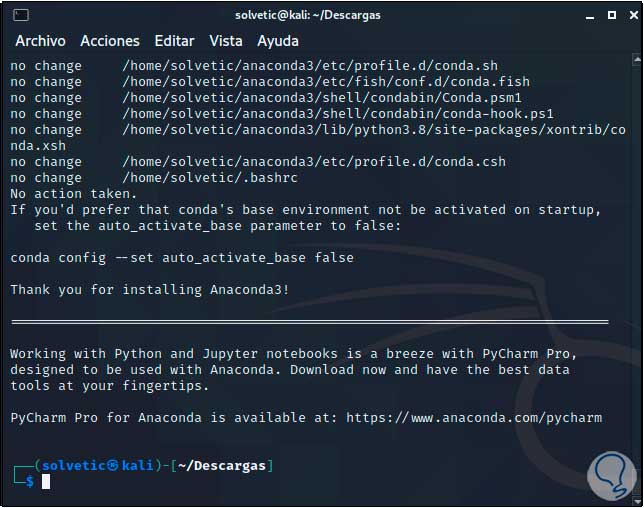The width and height of the screenshot is (644, 508).
Task: Click the terminal cursor at the prompt
Action: pos(46,482)
